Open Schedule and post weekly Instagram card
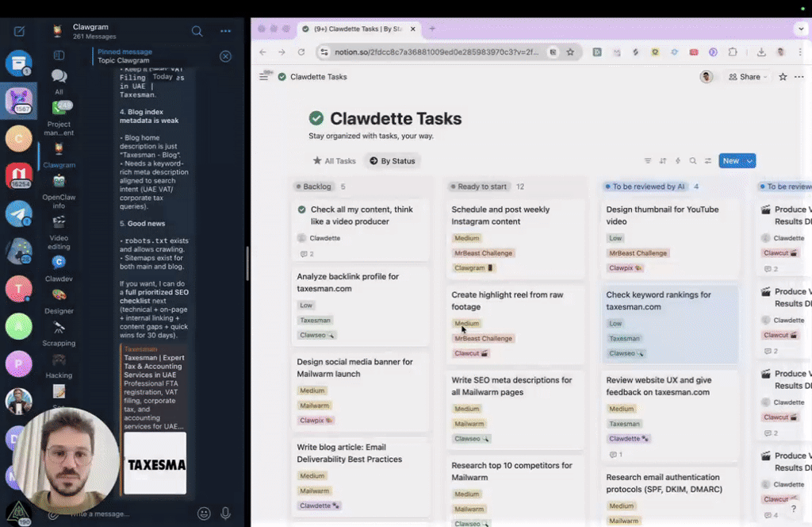 click(x=515, y=239)
